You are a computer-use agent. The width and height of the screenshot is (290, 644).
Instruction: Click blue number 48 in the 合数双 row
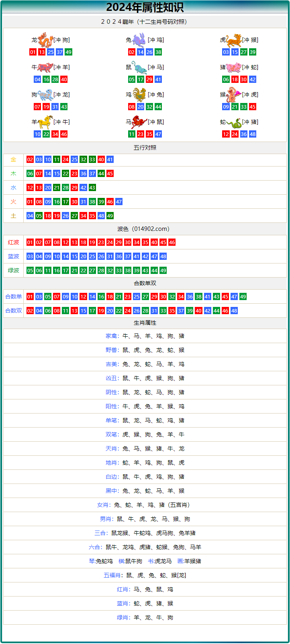[234, 311]
